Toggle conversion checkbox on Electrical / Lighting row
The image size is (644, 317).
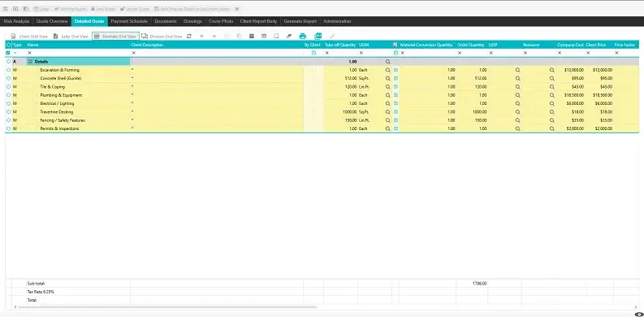[x=396, y=103]
